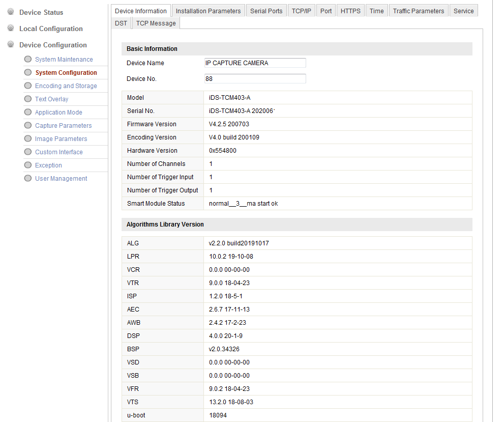Collapse the Device Configuration section

53,45
